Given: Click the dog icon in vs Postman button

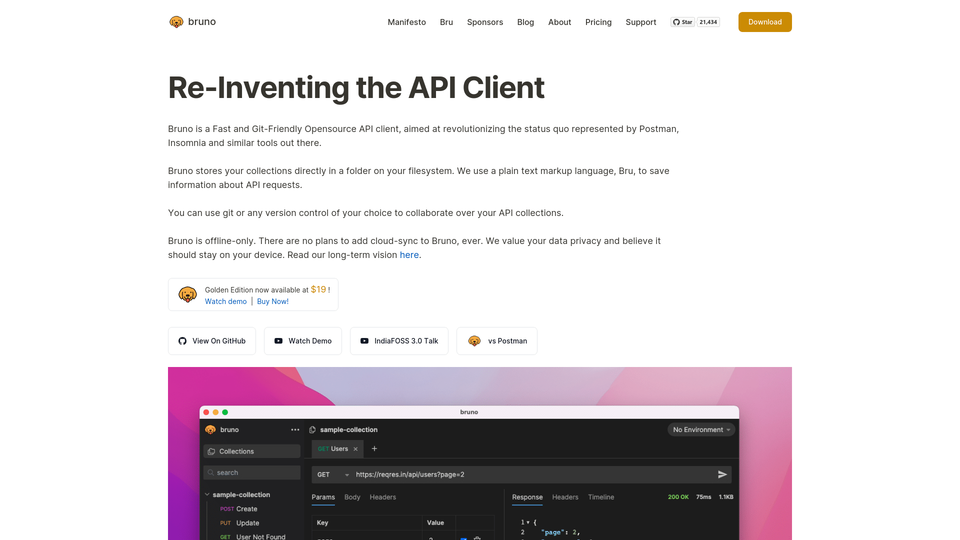Looking at the screenshot, I should (x=474, y=341).
